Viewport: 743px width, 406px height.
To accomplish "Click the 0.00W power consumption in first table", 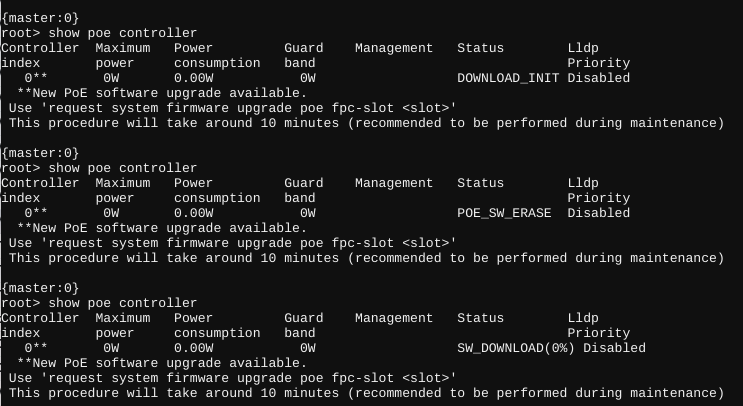I will pos(193,78).
